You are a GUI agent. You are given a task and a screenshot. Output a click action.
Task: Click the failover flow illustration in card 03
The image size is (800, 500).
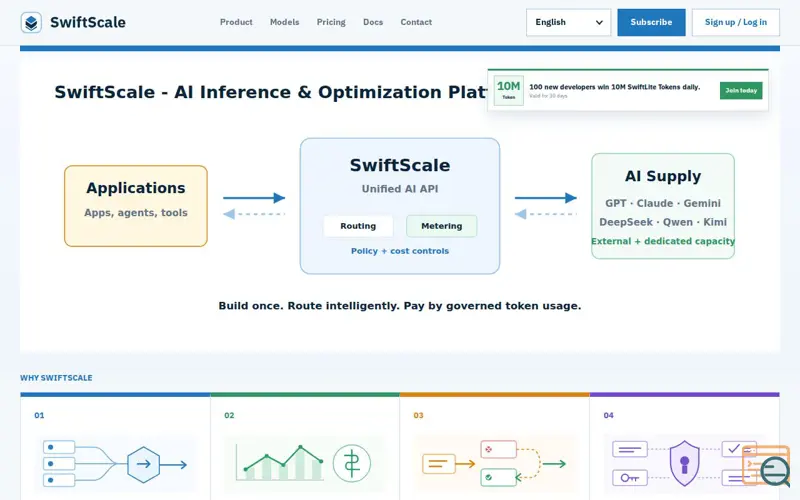point(494,463)
